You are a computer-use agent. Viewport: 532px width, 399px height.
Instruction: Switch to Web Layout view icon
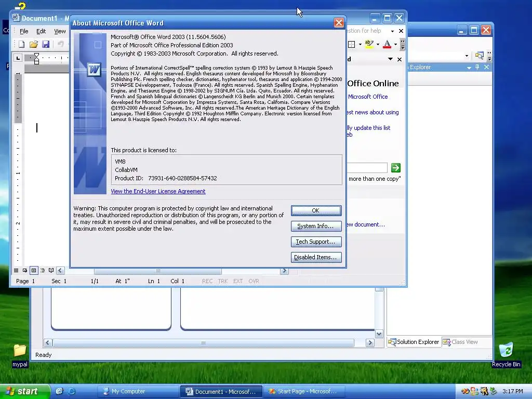pos(25,270)
